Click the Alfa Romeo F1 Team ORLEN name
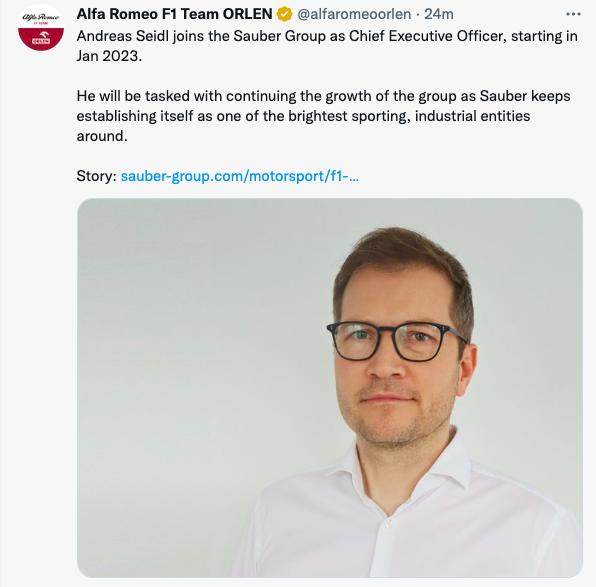The height and width of the screenshot is (587, 596). (x=174, y=14)
